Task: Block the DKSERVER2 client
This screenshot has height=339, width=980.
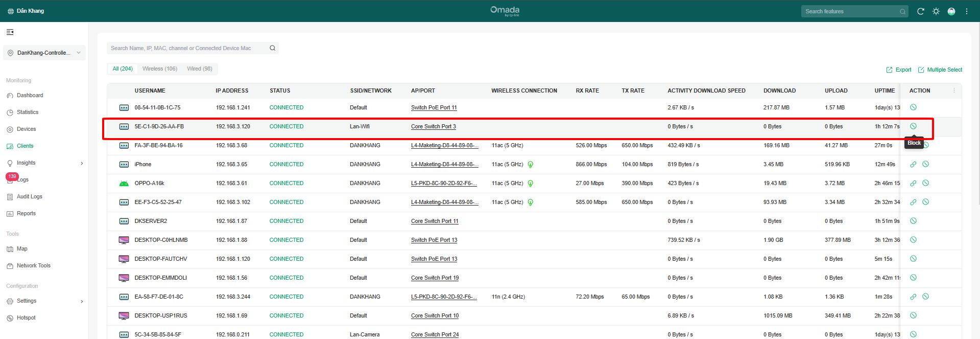Action: (913, 221)
